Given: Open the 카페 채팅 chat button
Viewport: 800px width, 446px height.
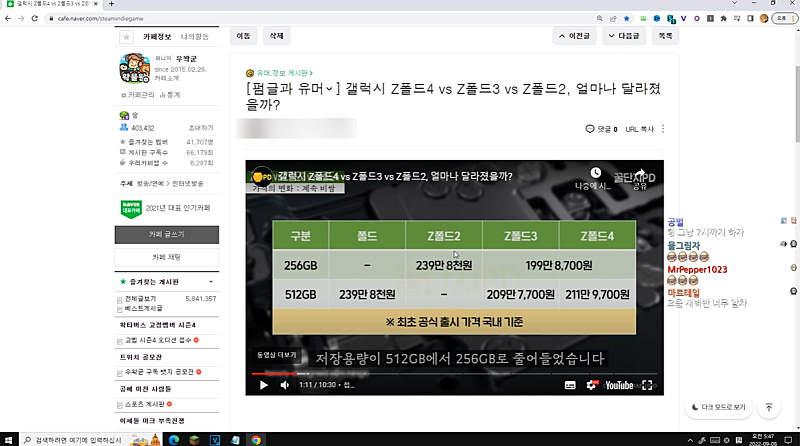Looking at the screenshot, I should pos(167,257).
